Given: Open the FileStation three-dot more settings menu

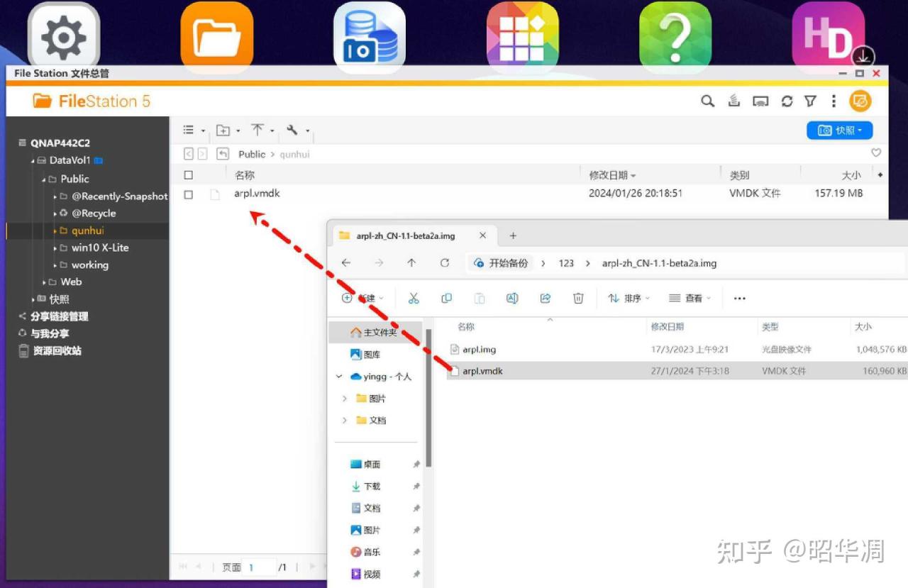Looking at the screenshot, I should click(834, 101).
